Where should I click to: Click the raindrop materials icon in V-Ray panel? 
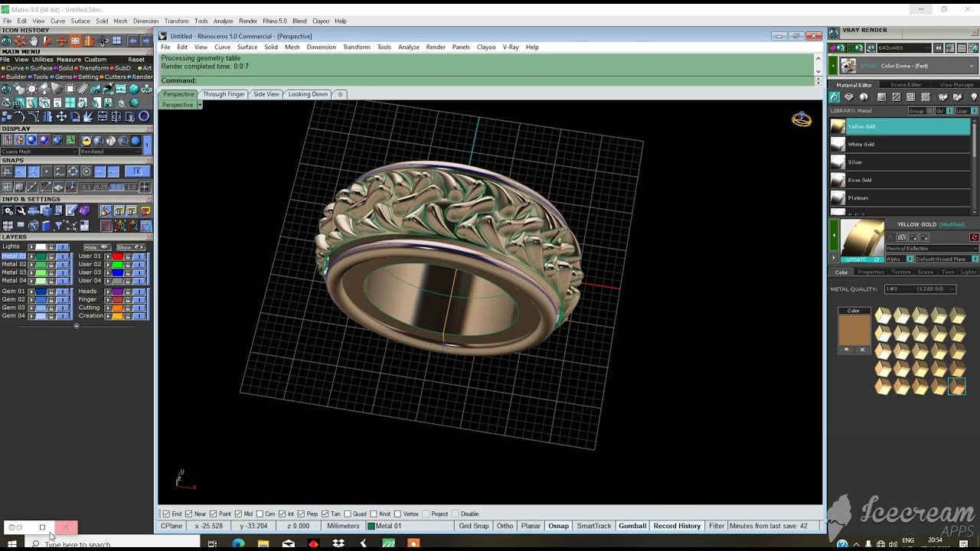click(x=835, y=97)
